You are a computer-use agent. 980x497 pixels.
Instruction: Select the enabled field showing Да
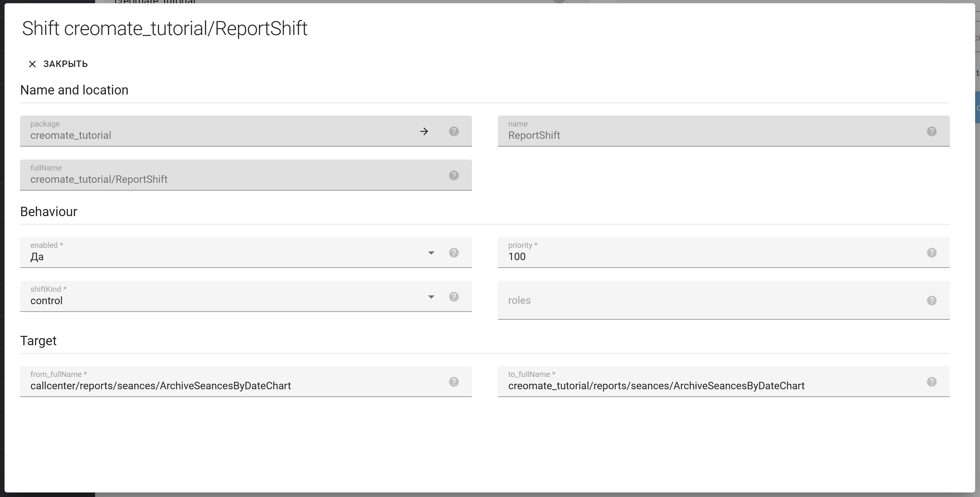point(221,257)
